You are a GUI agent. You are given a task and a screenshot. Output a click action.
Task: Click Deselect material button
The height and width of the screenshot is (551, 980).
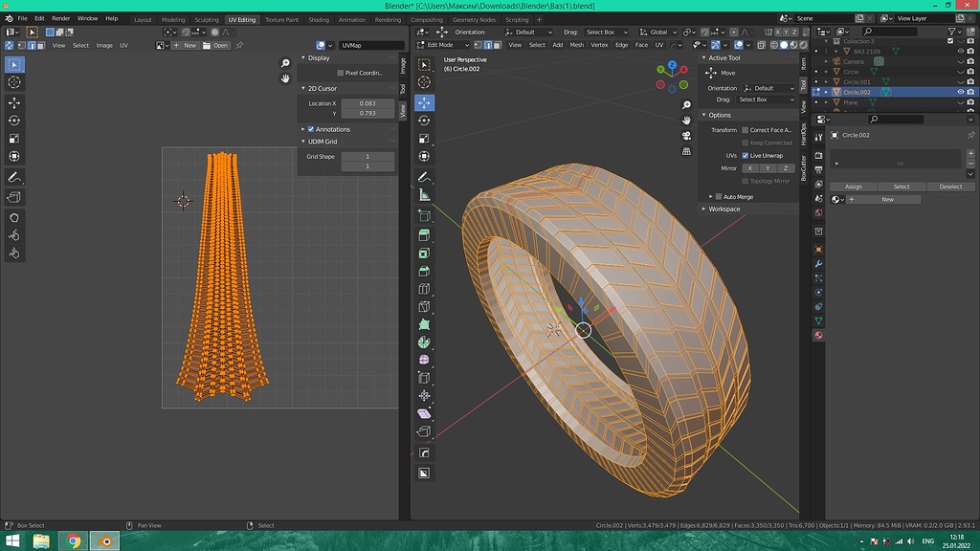click(950, 187)
